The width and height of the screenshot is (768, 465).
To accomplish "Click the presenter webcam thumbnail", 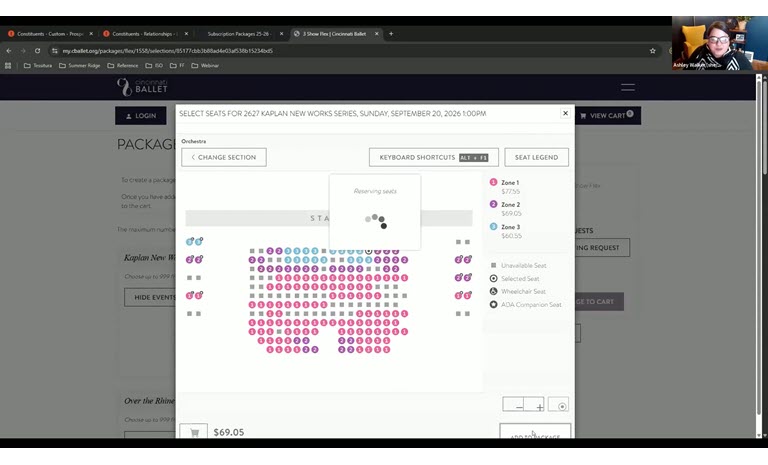I will pyautogui.click(x=720, y=43).
